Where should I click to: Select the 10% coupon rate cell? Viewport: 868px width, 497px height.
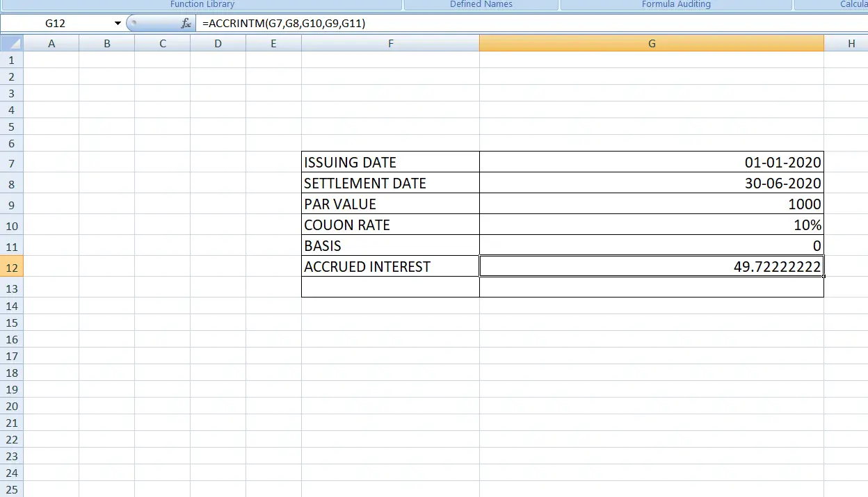(652, 225)
